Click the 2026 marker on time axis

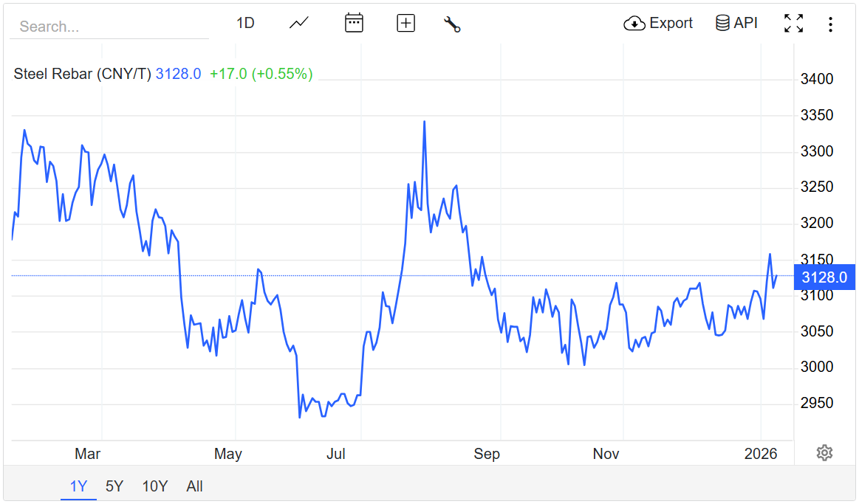click(x=761, y=454)
